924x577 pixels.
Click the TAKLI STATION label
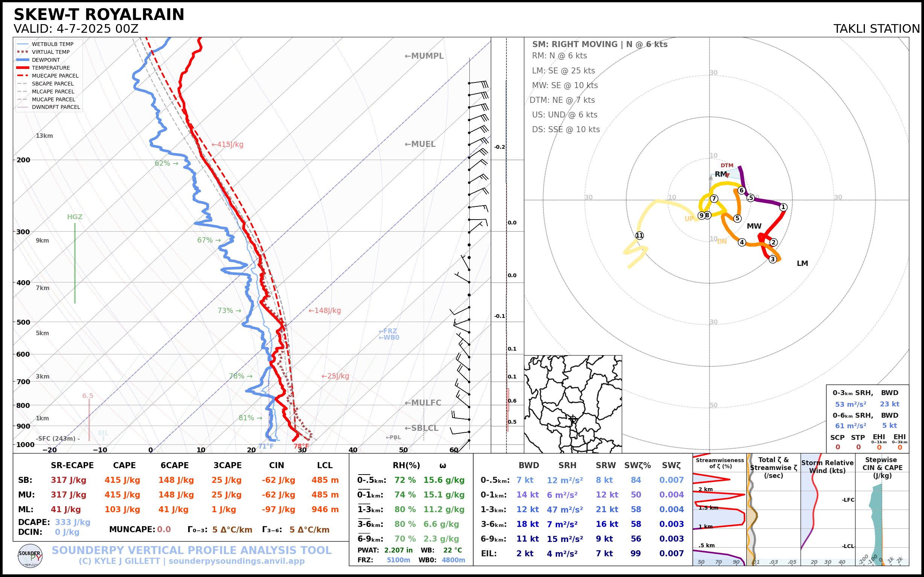click(876, 29)
